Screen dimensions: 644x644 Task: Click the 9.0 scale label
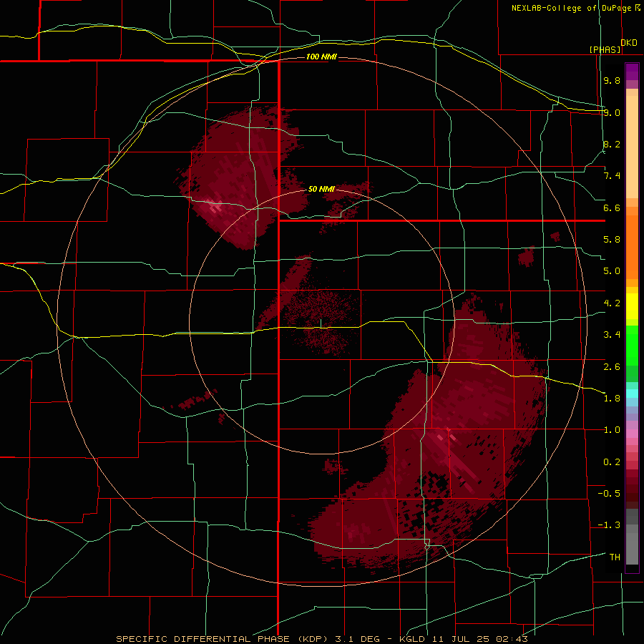[612, 112]
